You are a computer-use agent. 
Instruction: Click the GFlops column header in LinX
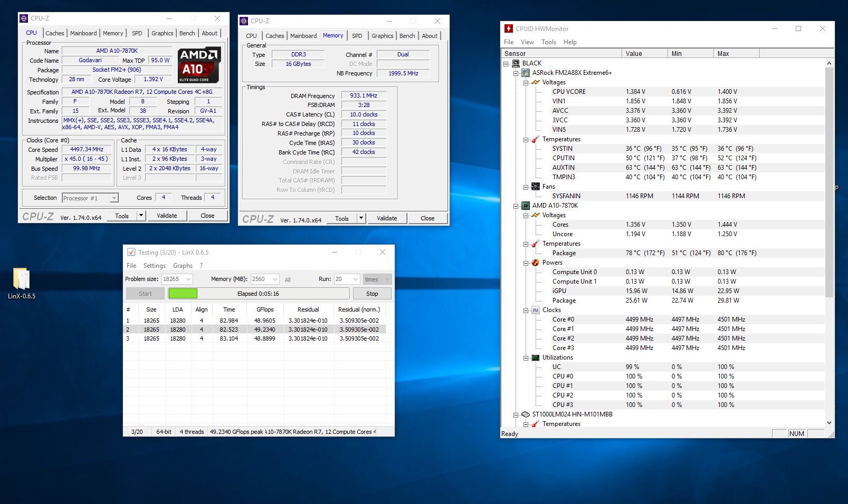coord(265,309)
